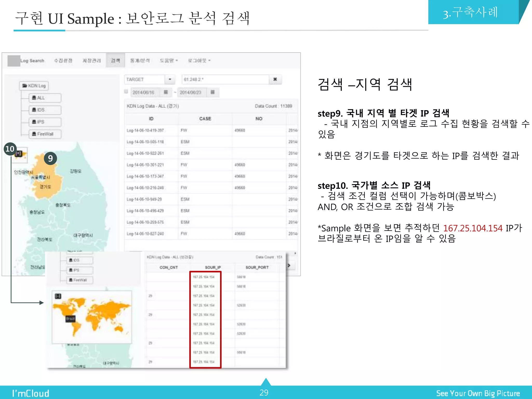Open row Log-14-06-10-173-347
The width and height of the screenshot is (532, 399).
tap(211, 176)
